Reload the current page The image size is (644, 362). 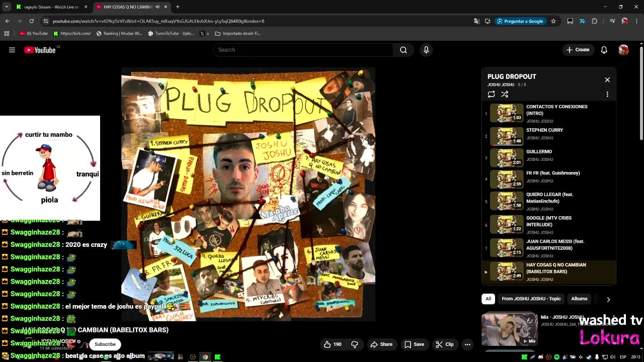31,21
